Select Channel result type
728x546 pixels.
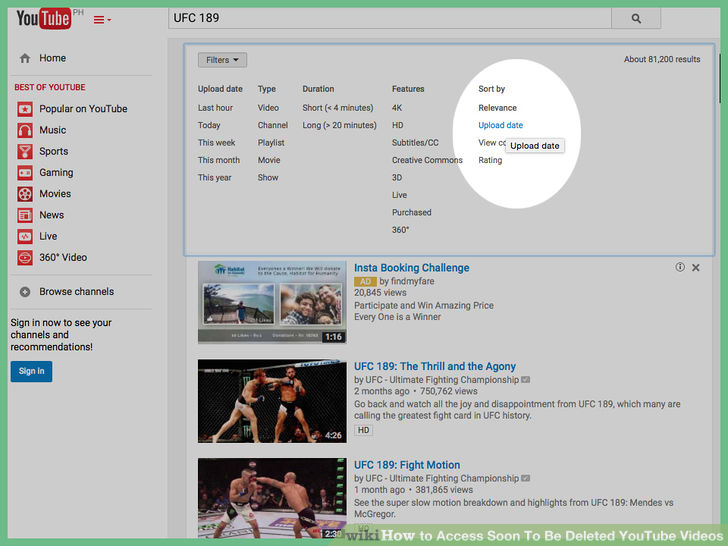click(x=273, y=125)
